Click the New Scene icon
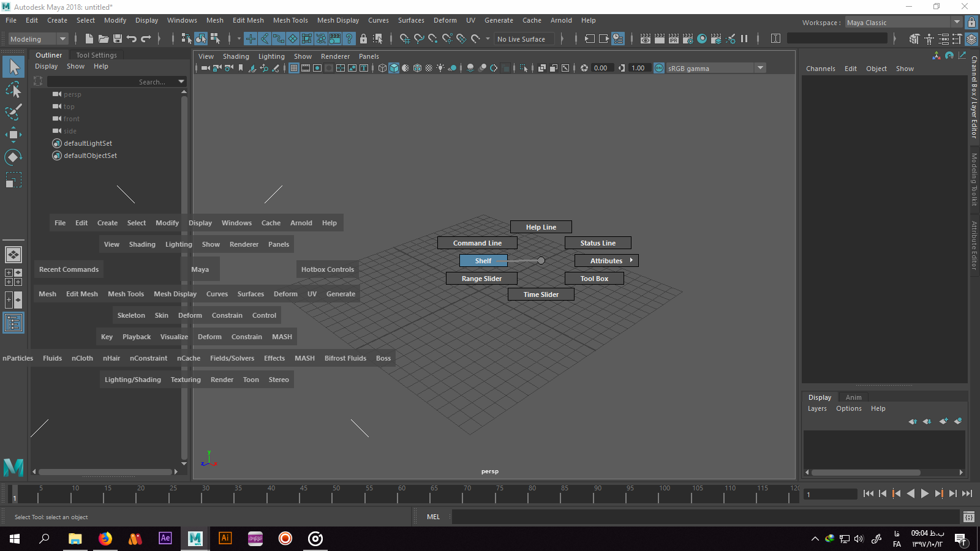Image resolution: width=980 pixels, height=551 pixels. pos(89,39)
